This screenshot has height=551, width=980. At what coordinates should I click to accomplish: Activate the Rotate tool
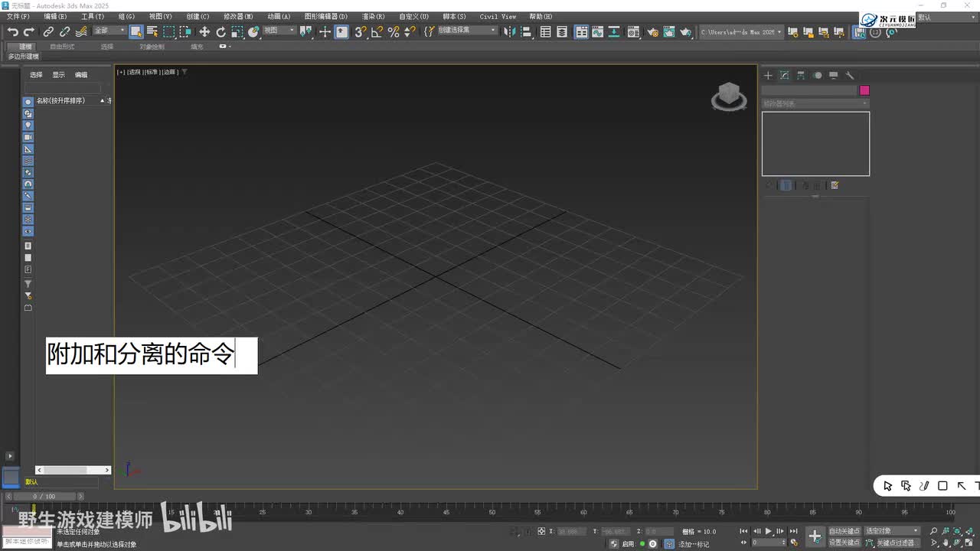(221, 31)
